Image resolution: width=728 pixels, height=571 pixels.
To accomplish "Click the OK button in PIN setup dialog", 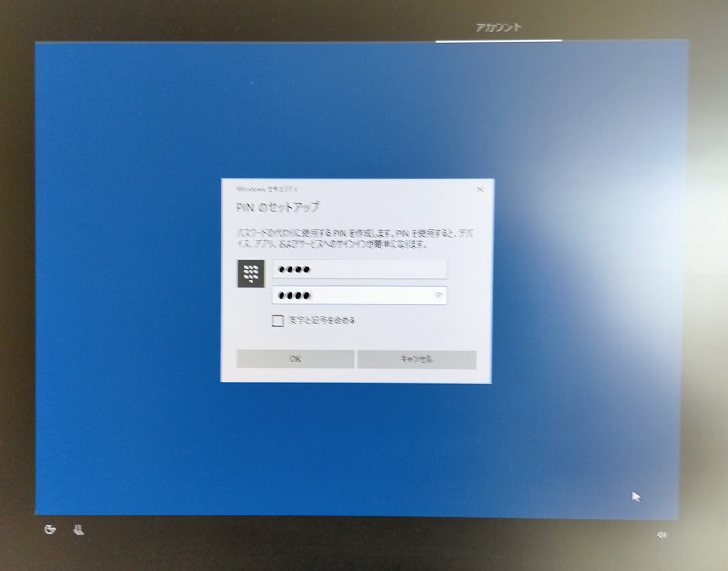I will tap(295, 359).
